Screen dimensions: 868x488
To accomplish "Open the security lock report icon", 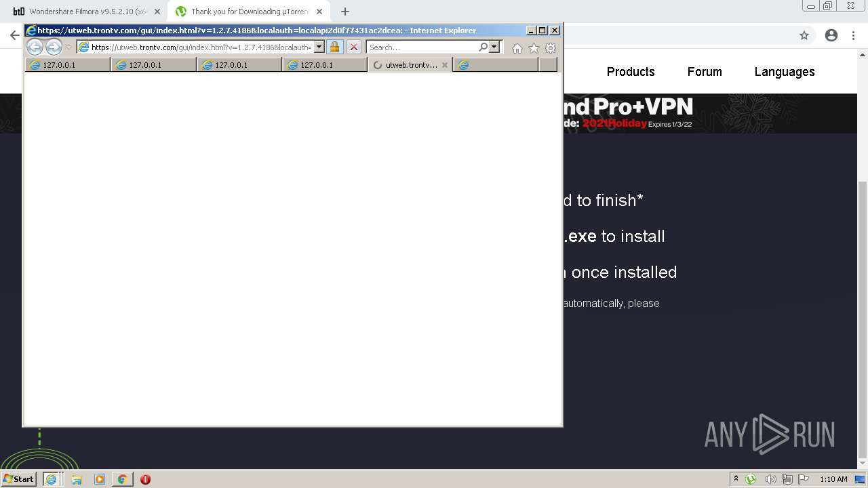I will click(x=334, y=47).
